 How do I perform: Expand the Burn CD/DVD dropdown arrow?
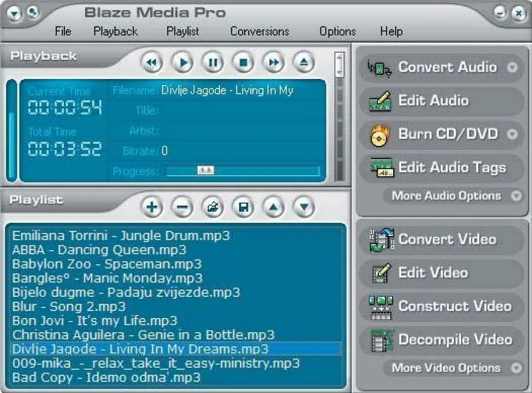[x=512, y=134]
